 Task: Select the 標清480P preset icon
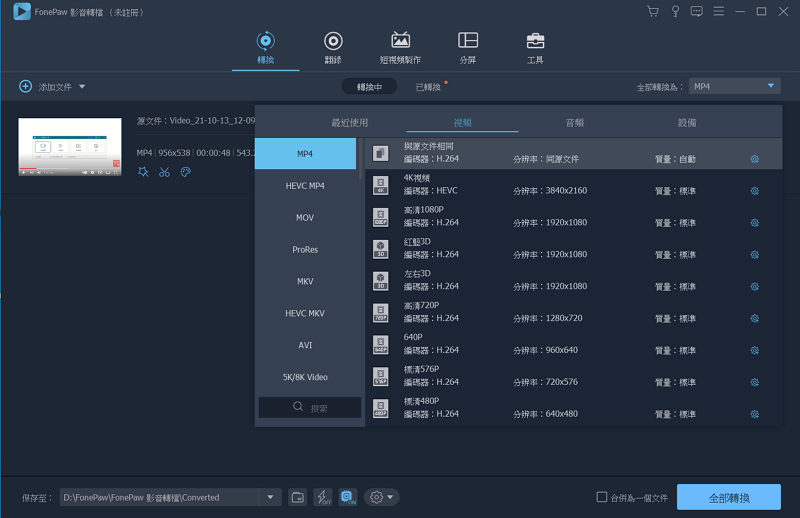[x=381, y=408]
